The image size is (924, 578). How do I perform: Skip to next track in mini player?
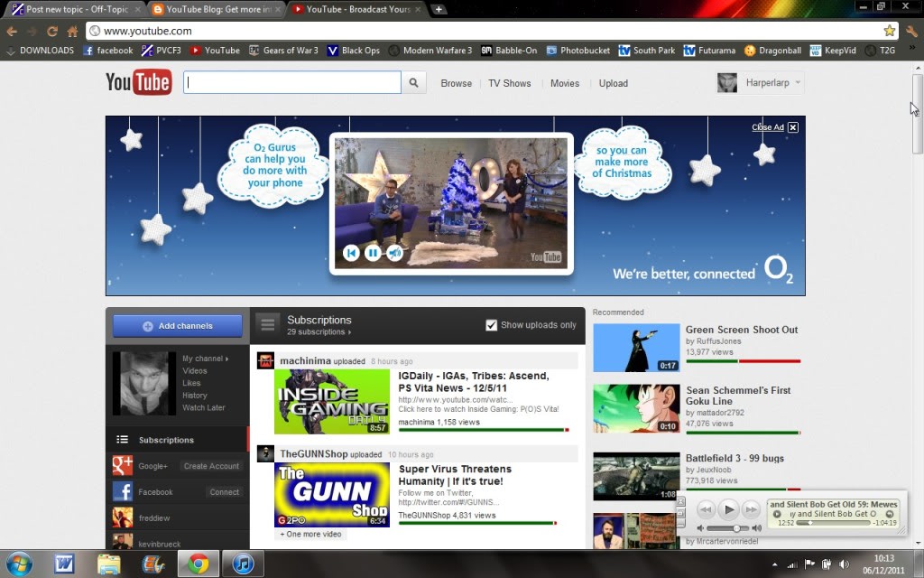click(751, 509)
